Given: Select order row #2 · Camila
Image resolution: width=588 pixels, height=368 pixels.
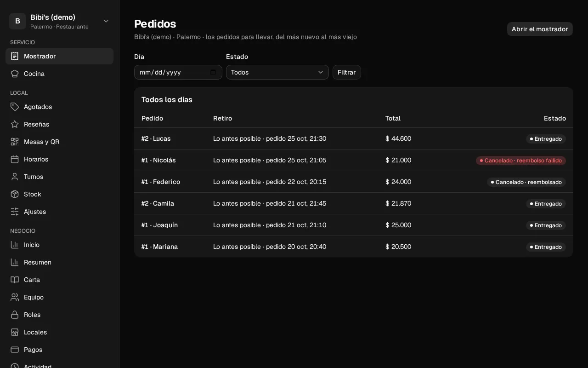Looking at the screenshot, I should coord(354,203).
